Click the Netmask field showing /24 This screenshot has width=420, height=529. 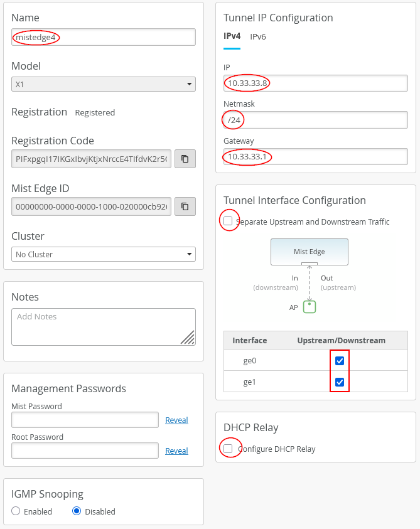coord(315,120)
